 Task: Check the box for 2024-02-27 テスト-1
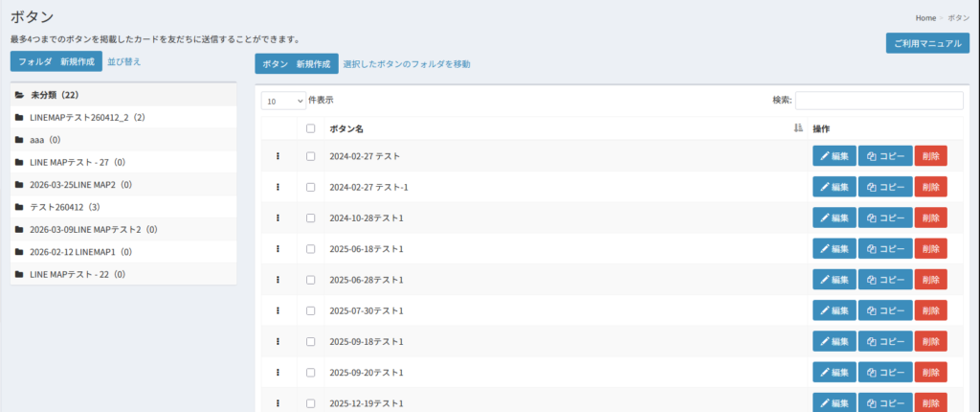click(310, 187)
